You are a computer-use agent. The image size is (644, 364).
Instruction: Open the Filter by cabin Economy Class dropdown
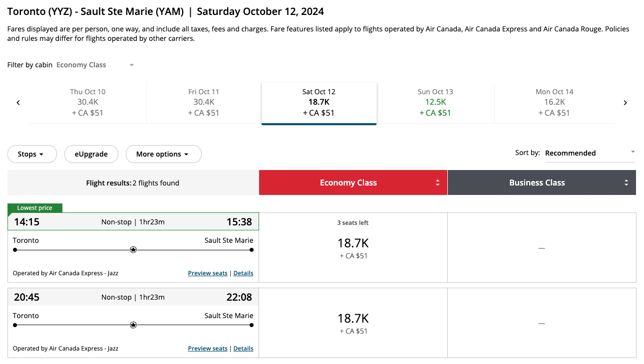(95, 65)
